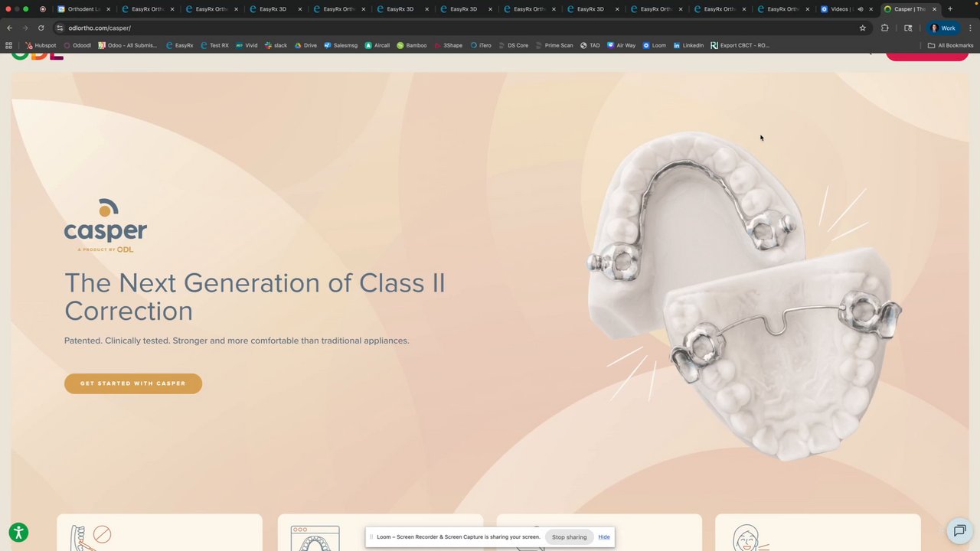
Task: Mute audio on the Videos tab
Action: click(x=860, y=9)
